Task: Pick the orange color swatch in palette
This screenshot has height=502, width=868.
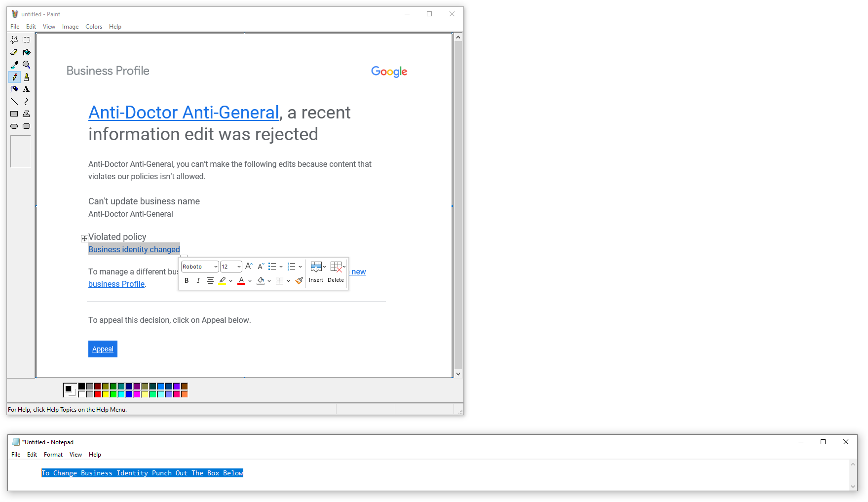Action: pyautogui.click(x=185, y=394)
